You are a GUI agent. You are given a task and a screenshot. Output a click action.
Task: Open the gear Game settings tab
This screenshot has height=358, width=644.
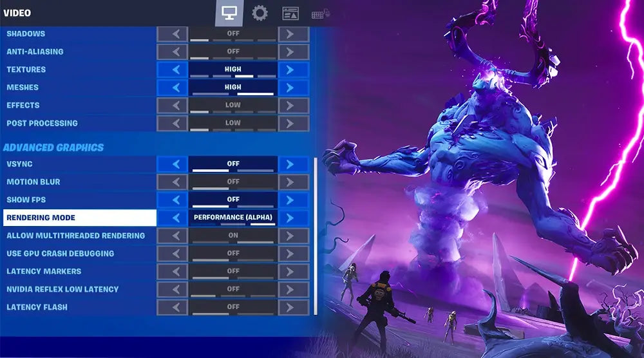pos(260,13)
